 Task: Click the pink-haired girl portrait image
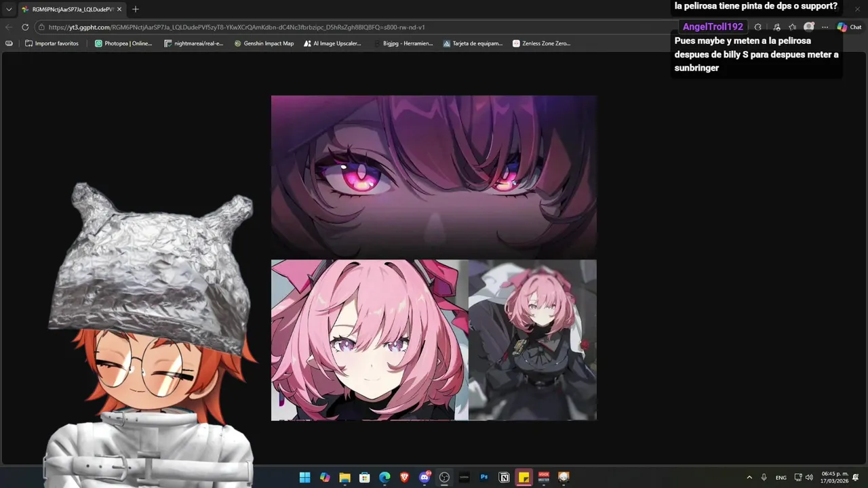[370, 340]
